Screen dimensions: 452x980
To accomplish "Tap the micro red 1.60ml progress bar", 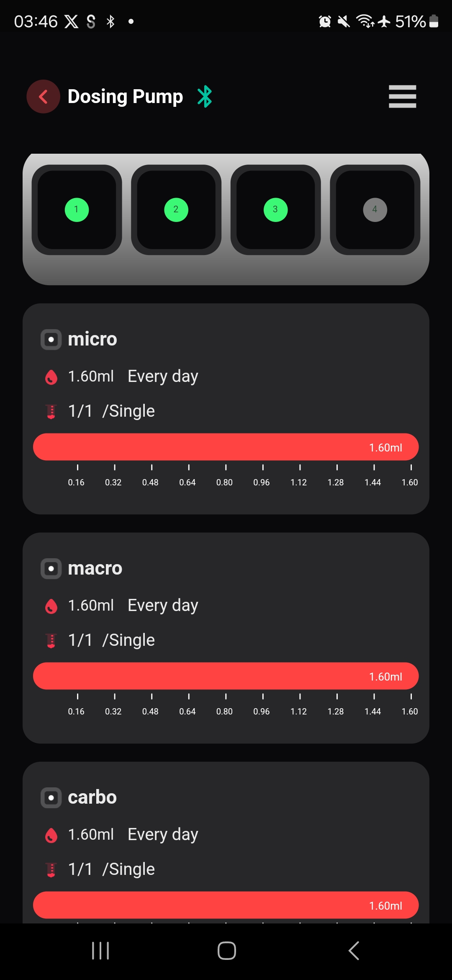I will (226, 447).
